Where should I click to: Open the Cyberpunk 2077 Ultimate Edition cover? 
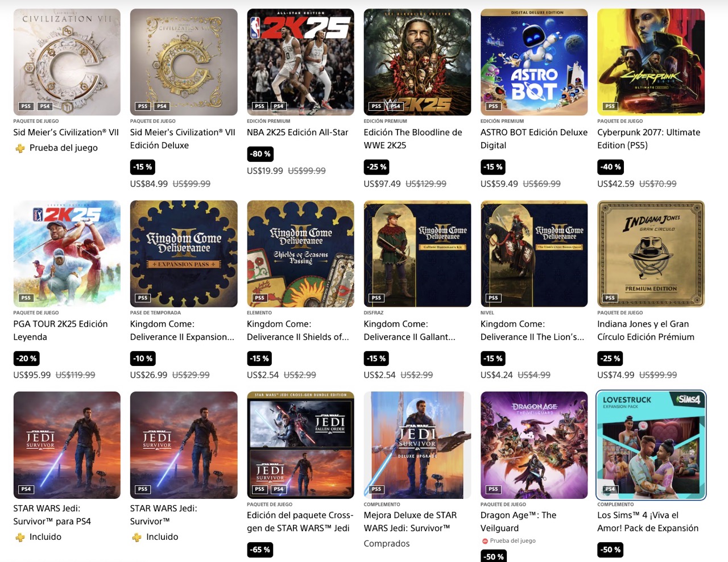click(x=651, y=62)
